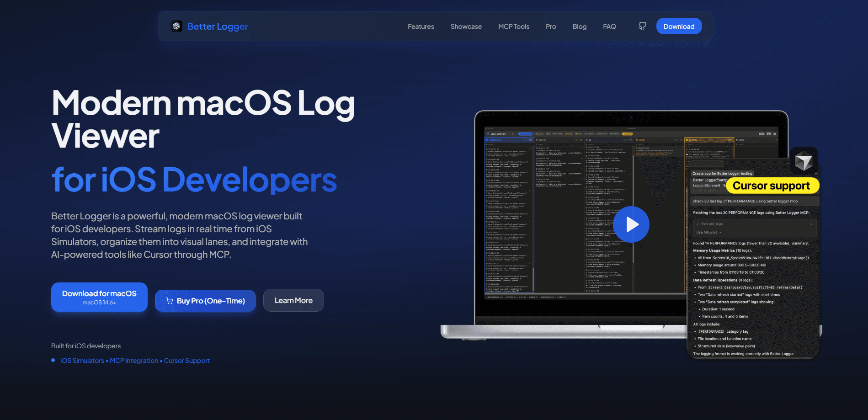868x420 pixels.
Task: Click the Better Logger brand name
Action: [x=218, y=27]
